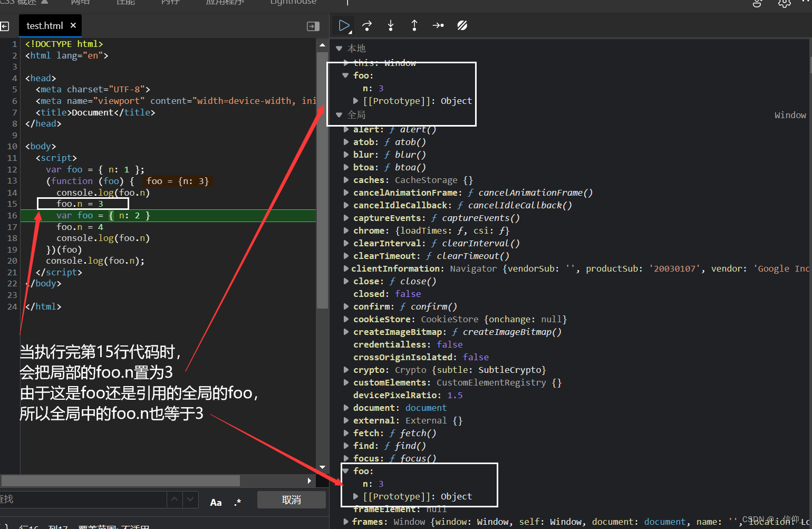Select the 'crossOriginIsolated: false' row
Image resolution: width=812 pixels, height=529 pixels.
click(x=421, y=357)
